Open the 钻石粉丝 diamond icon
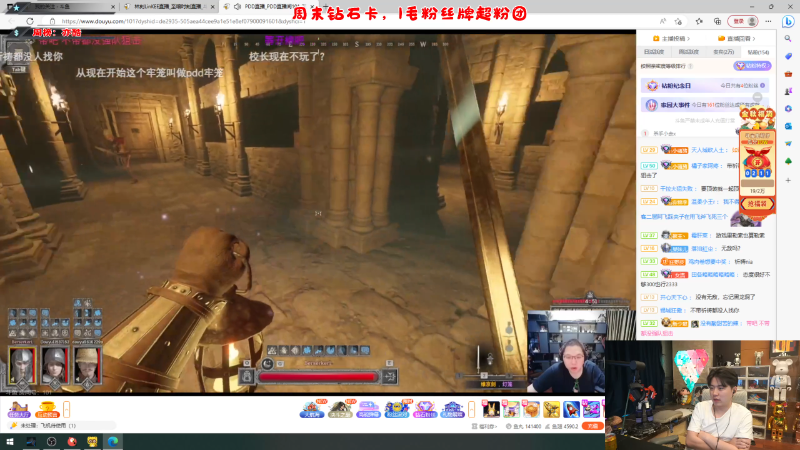This screenshot has height=450, width=800. point(424,409)
